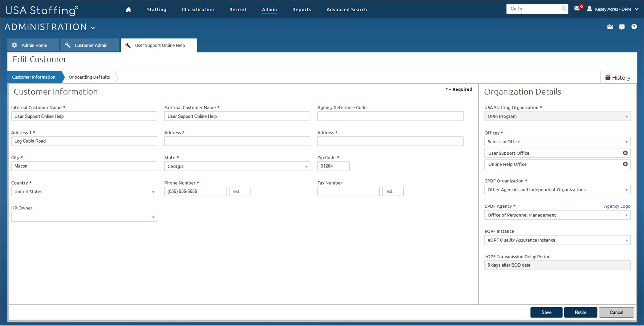Click the Fax Number field
This screenshot has width=644, height=326.
[349, 191]
